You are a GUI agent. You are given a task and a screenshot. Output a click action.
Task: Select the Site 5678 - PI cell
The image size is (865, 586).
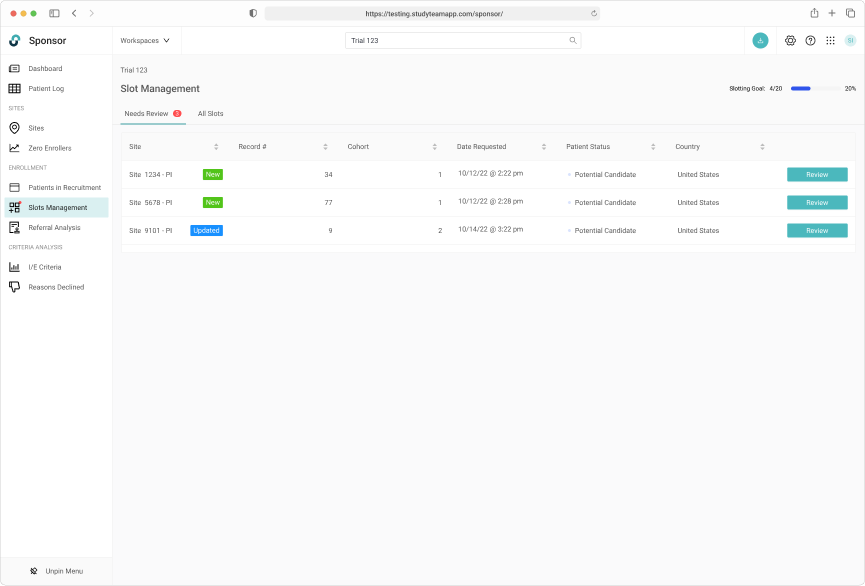pyautogui.click(x=151, y=203)
